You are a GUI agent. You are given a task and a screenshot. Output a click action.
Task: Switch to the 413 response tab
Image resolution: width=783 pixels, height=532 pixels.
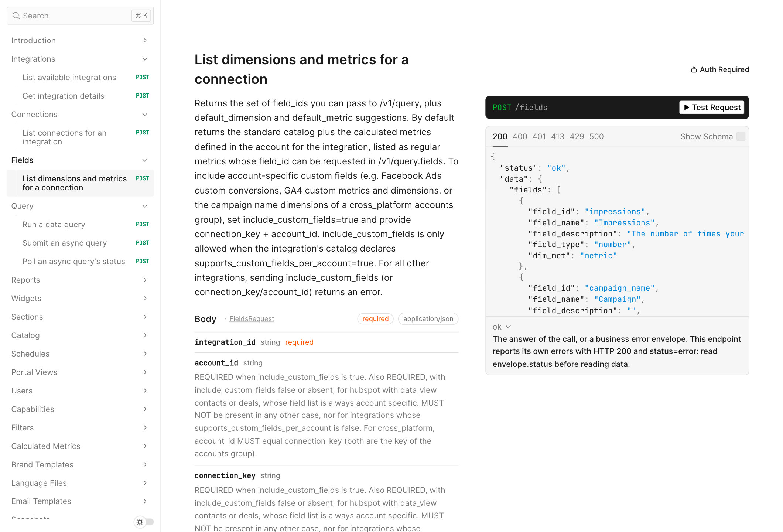558,136
